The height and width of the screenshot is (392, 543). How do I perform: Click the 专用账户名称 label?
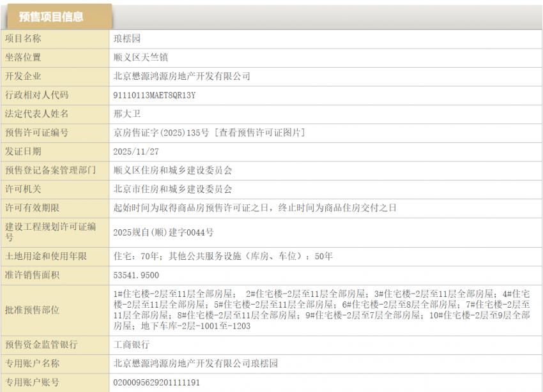32,363
